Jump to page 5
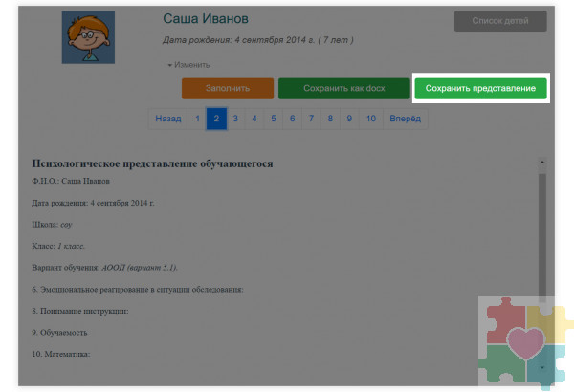This screenshot has height=392, width=574. coord(274,120)
